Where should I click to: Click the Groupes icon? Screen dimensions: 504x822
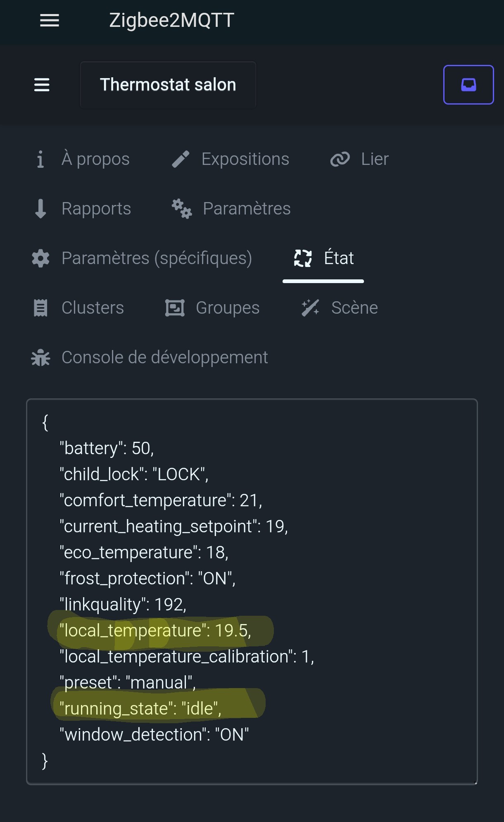click(175, 308)
